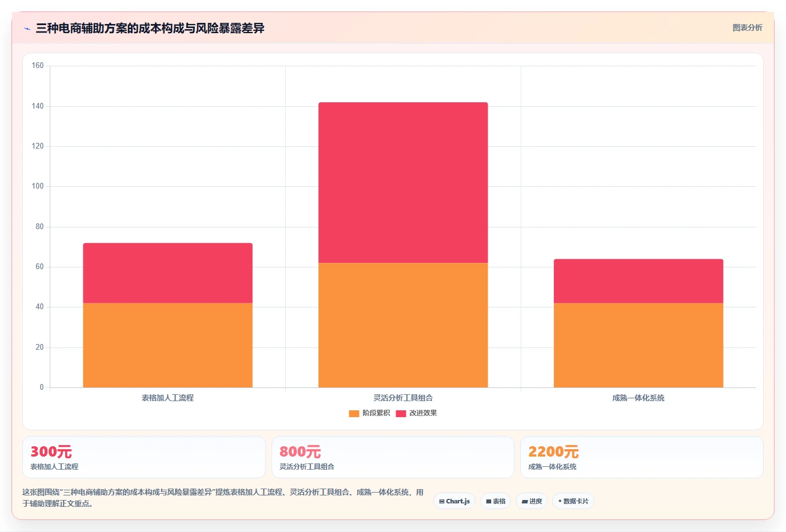Select the 300元 data card

(144, 457)
